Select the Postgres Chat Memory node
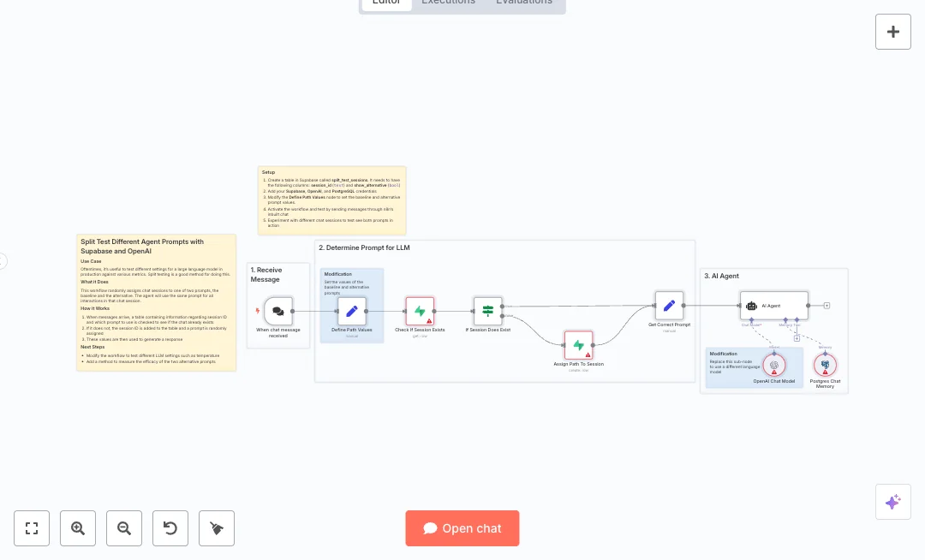This screenshot has width=925, height=560. 825,365
